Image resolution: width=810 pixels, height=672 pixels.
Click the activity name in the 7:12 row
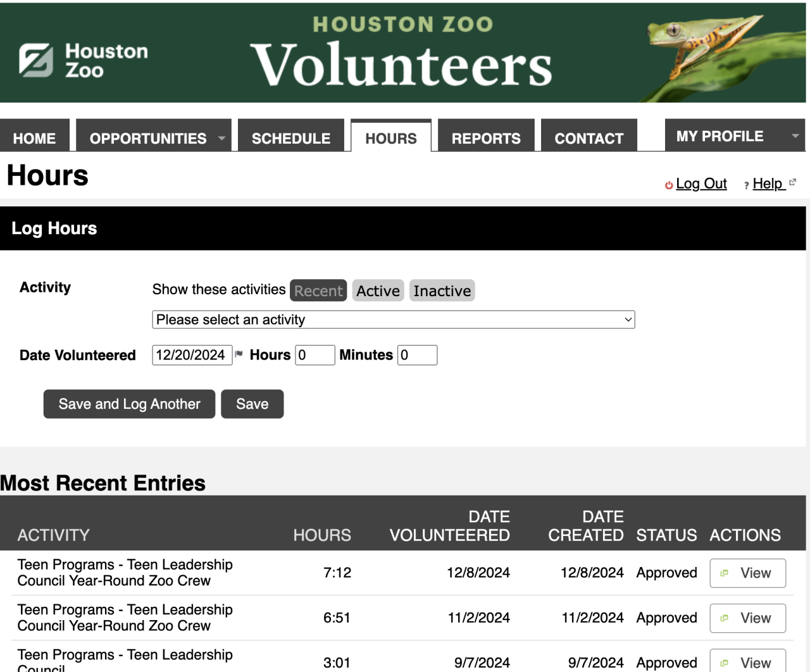pos(125,573)
